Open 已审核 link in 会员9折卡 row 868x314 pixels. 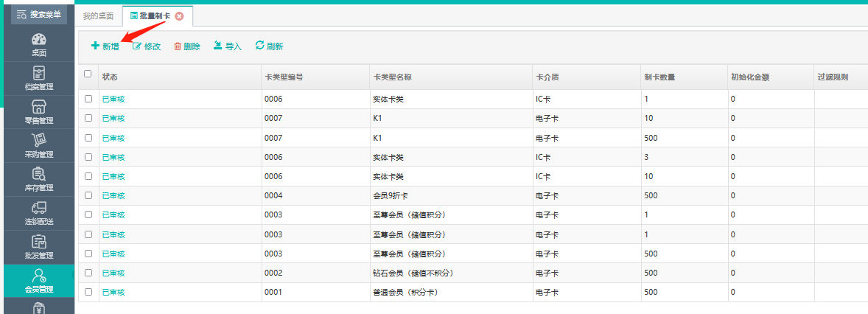pos(113,195)
